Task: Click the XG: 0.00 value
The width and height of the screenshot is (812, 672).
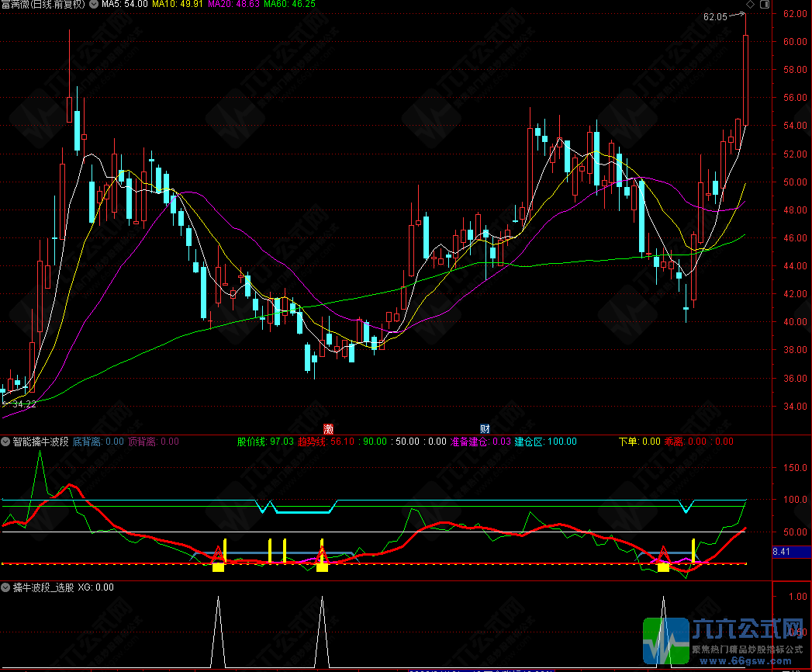Action: (x=96, y=587)
